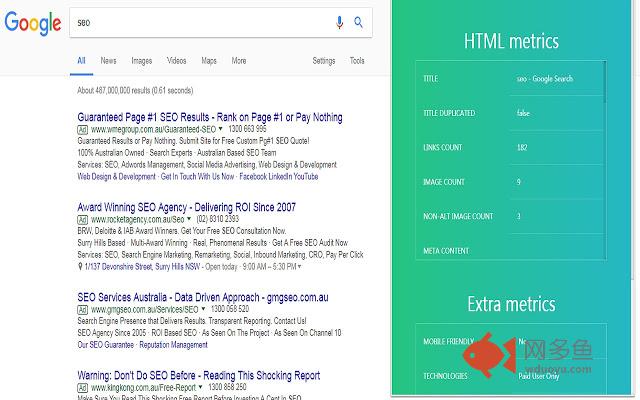
Task: Click non-alt image count value 3
Action: [x=519, y=216]
